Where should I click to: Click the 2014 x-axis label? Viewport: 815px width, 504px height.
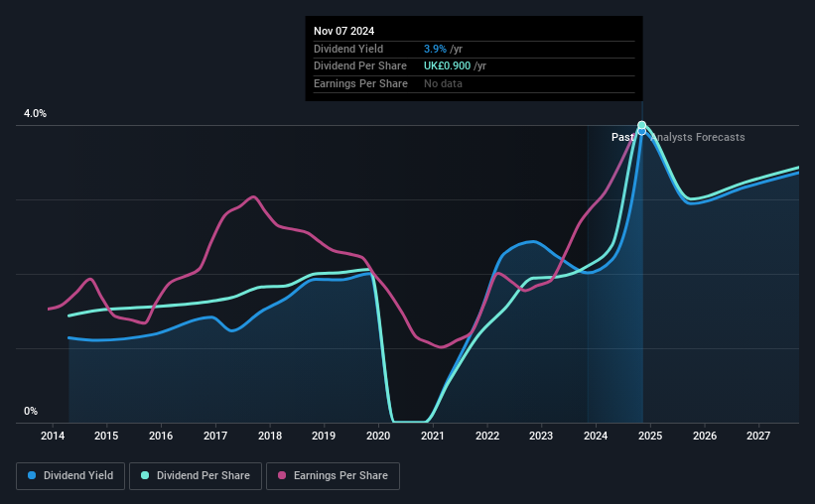coord(53,436)
